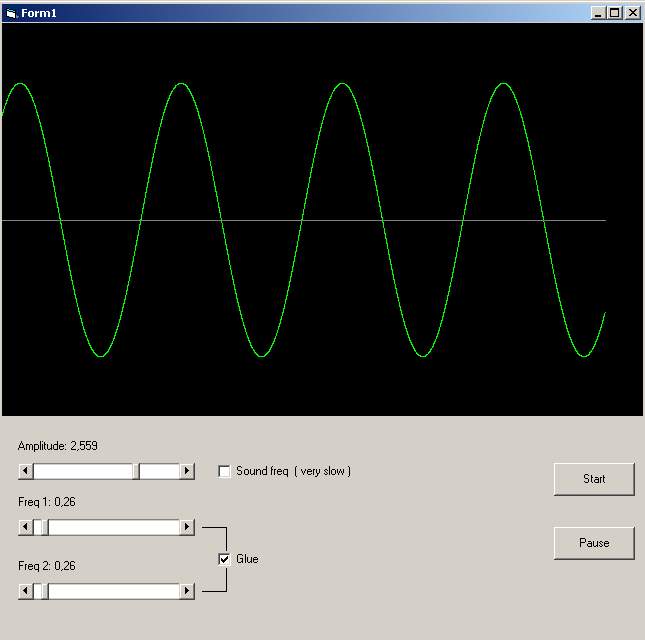This screenshot has width=645, height=640.
Task: Decrease Freq 2 using its left arrow
Action: click(26, 591)
